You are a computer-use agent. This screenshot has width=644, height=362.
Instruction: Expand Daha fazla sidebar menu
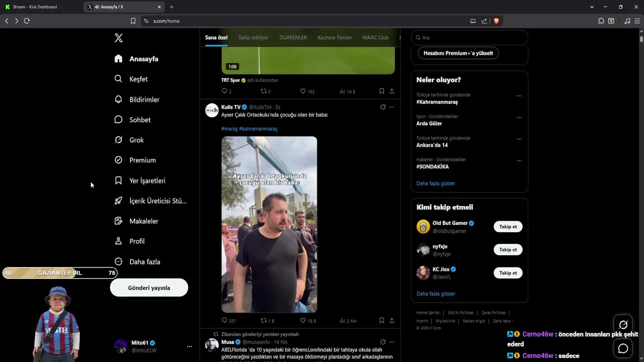coord(137,261)
